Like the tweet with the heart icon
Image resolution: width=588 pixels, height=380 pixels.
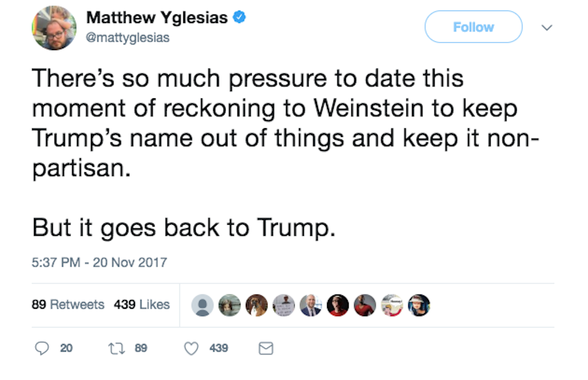point(191,349)
